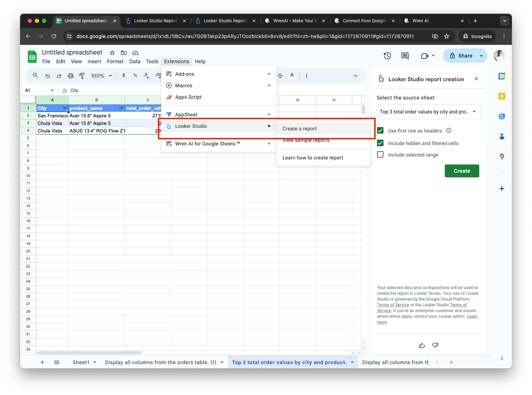
Task: Open Wren AI for Google Sheets submenu
Action: 219,144
